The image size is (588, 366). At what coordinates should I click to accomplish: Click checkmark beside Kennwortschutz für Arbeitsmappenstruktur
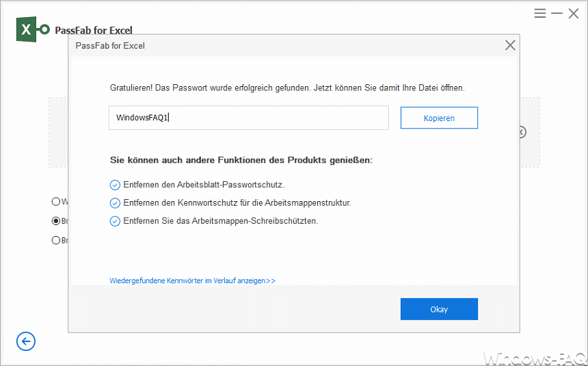coord(115,203)
